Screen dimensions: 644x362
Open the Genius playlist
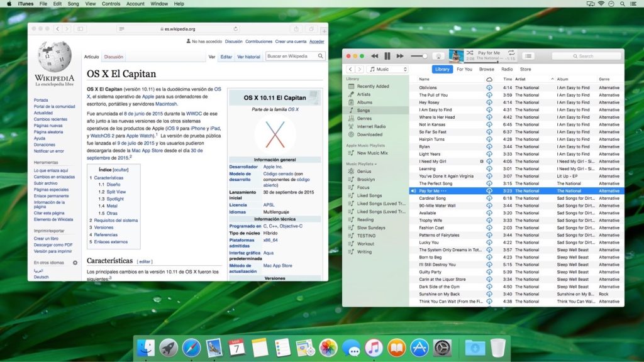[x=364, y=171]
